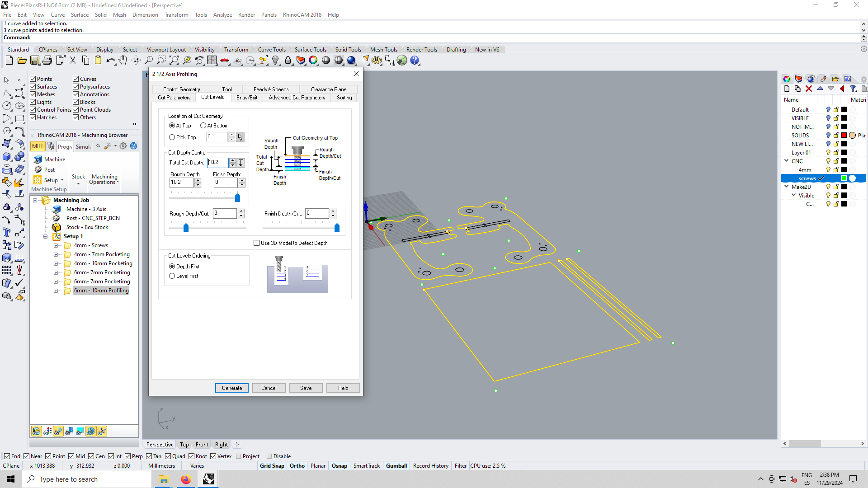Select Level First ordering
The width and height of the screenshot is (868, 488).
pos(172,276)
